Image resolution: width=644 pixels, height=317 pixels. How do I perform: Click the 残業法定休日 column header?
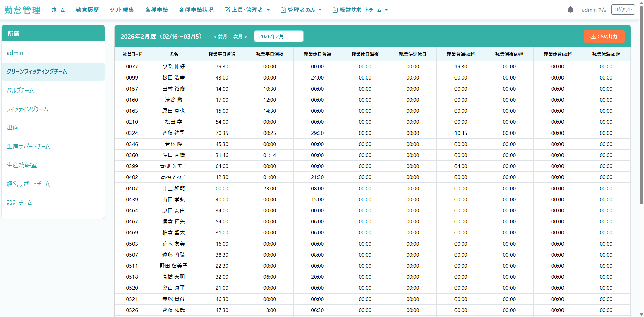pos(413,54)
